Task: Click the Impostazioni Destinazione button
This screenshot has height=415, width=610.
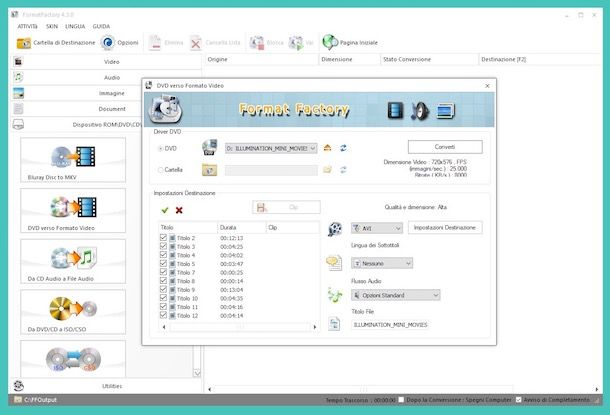Action: click(445, 228)
